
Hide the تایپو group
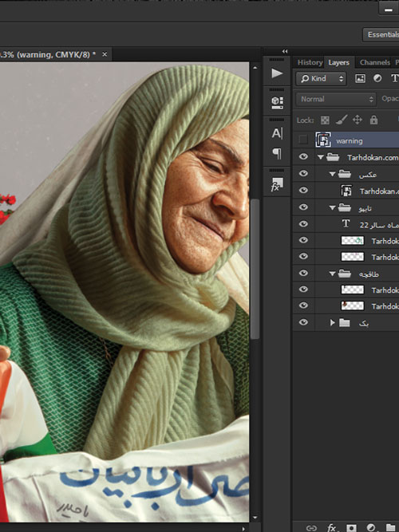tap(303, 207)
